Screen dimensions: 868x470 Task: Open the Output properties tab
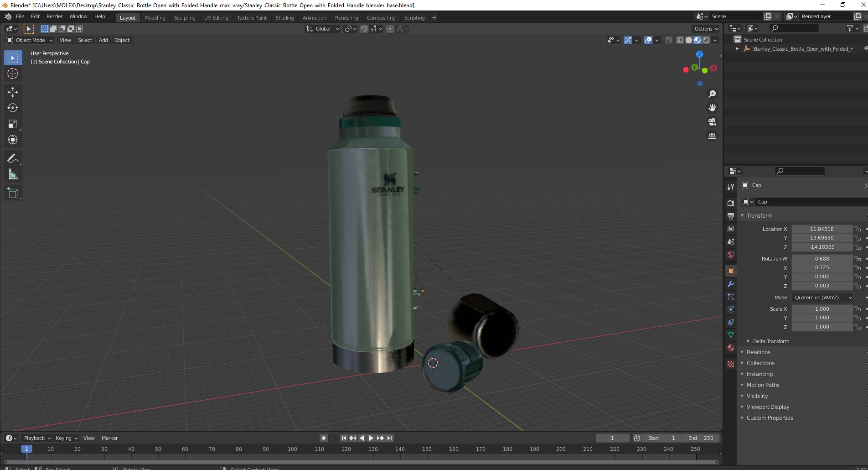click(x=731, y=216)
